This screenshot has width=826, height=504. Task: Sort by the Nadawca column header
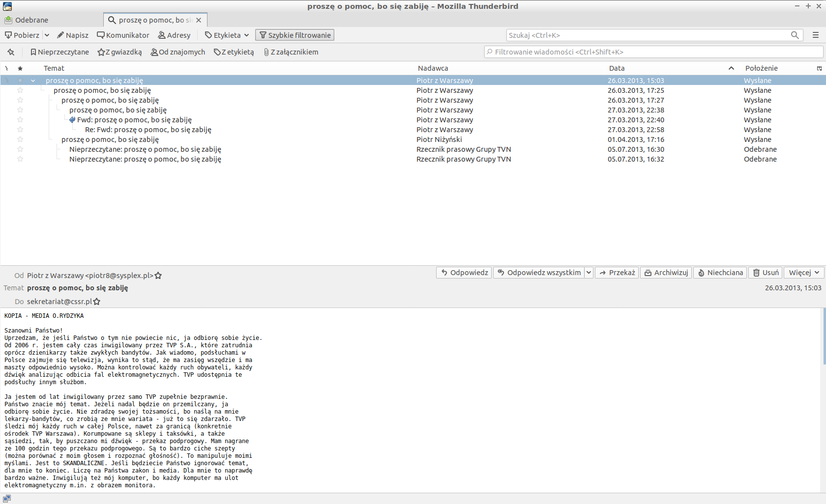click(433, 68)
